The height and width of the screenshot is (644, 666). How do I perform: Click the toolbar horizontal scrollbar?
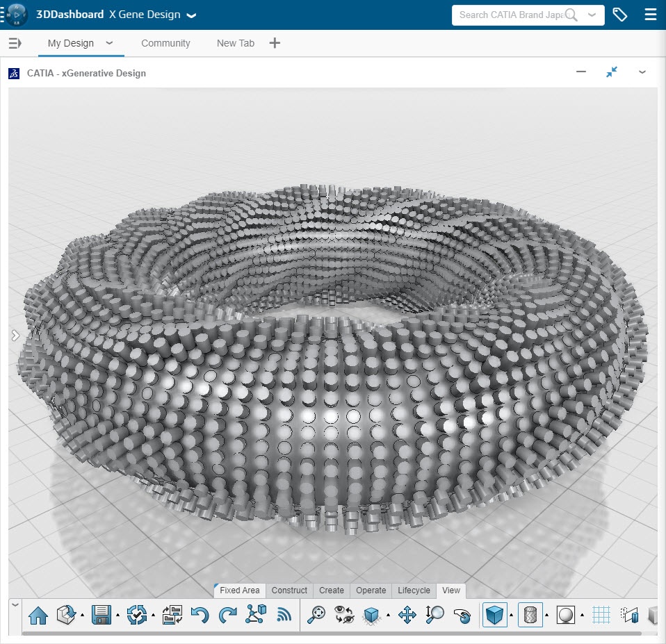332,633
